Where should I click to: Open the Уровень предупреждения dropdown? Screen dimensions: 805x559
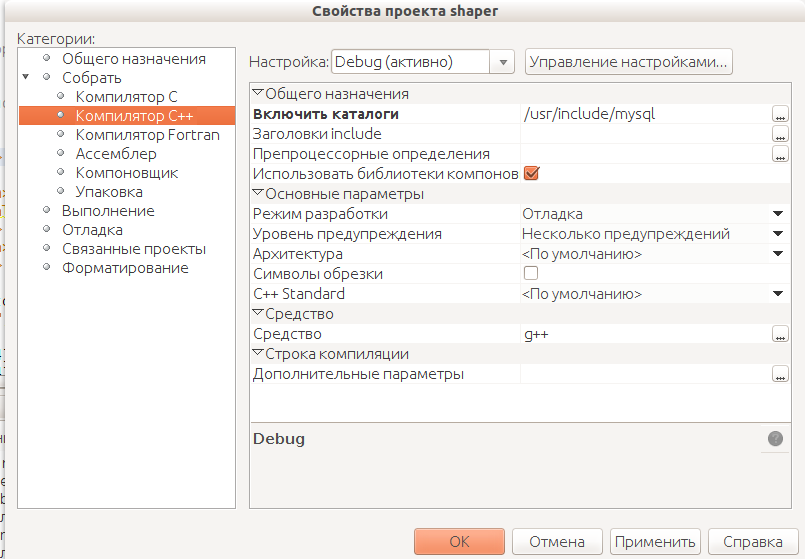777,234
